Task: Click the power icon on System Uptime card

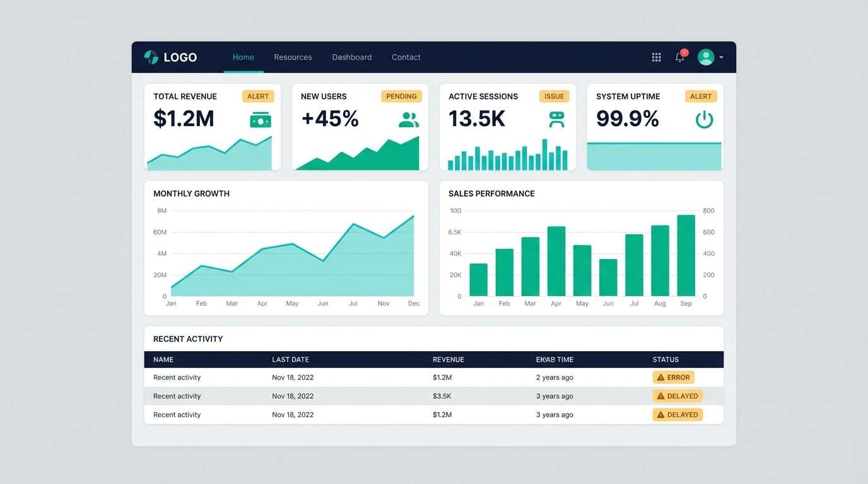Action: [704, 118]
